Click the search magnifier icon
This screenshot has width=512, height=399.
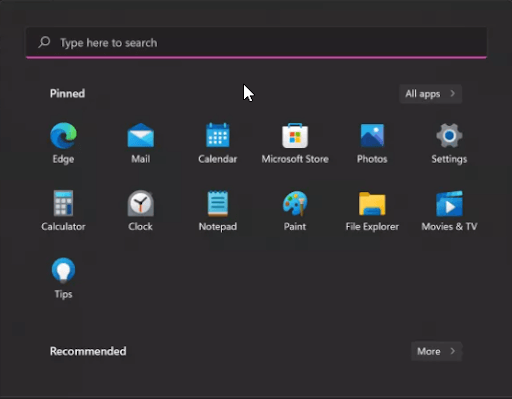pos(44,42)
